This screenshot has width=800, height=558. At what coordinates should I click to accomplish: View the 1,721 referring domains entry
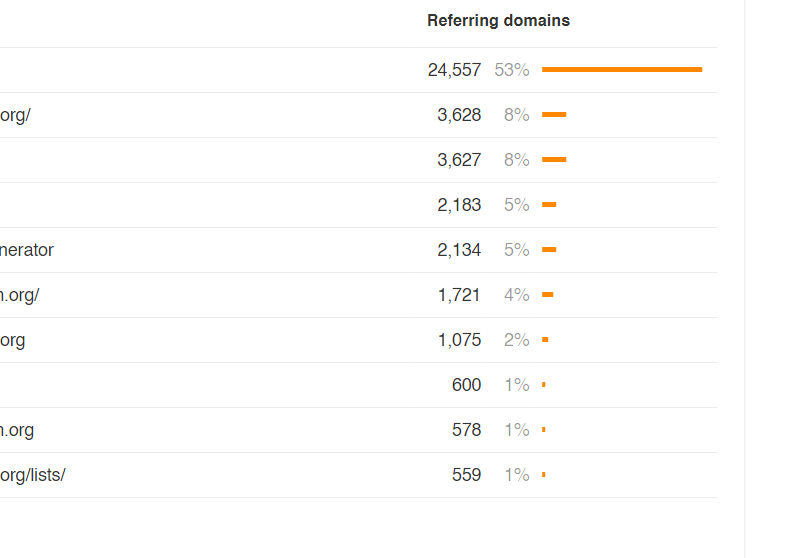[459, 295]
